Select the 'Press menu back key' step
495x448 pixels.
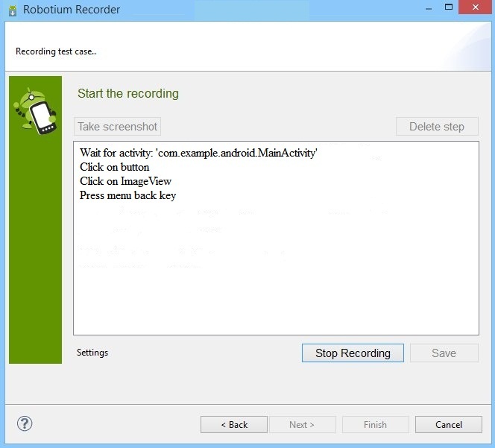(127, 195)
